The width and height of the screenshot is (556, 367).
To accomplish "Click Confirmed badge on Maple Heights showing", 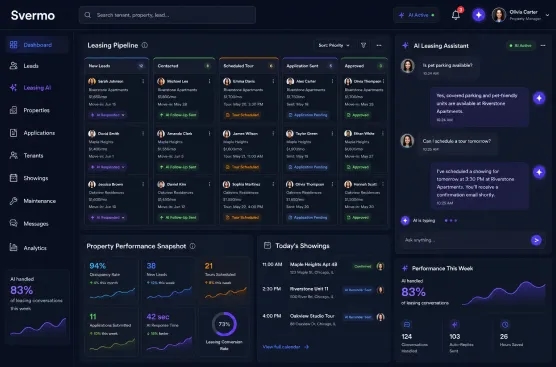I will [x=362, y=266].
